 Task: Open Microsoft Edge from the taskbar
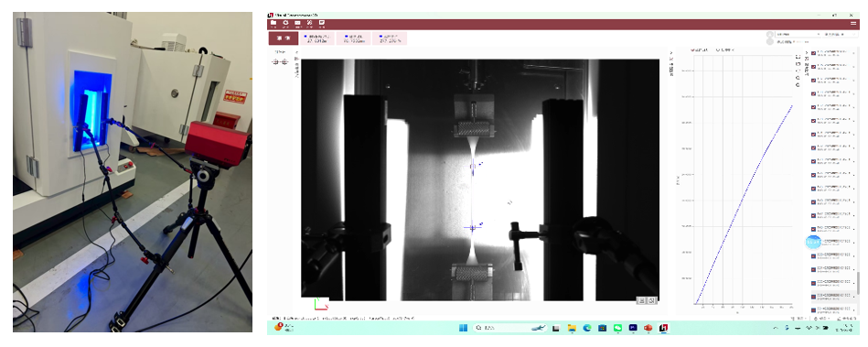pyautogui.click(x=587, y=328)
